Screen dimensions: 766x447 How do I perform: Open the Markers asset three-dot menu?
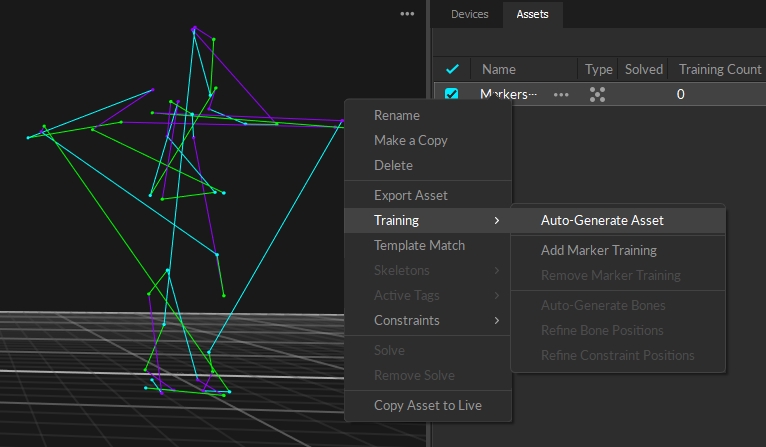click(561, 94)
